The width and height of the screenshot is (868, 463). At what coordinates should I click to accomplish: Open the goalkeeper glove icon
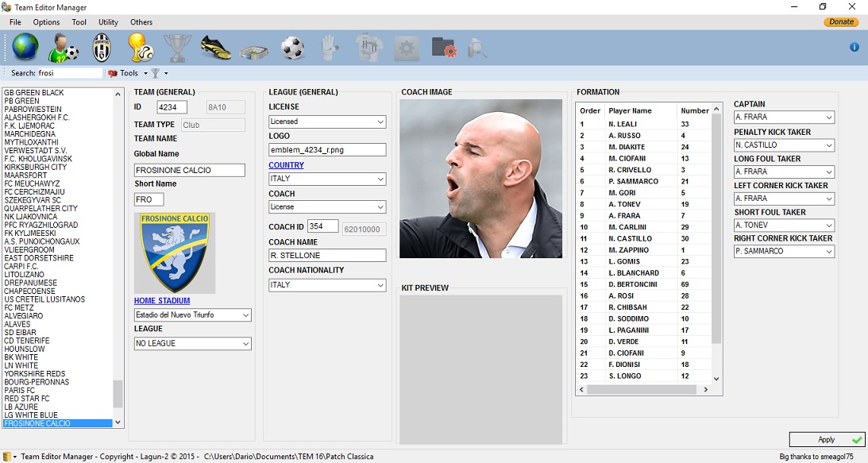pyautogui.click(x=330, y=48)
